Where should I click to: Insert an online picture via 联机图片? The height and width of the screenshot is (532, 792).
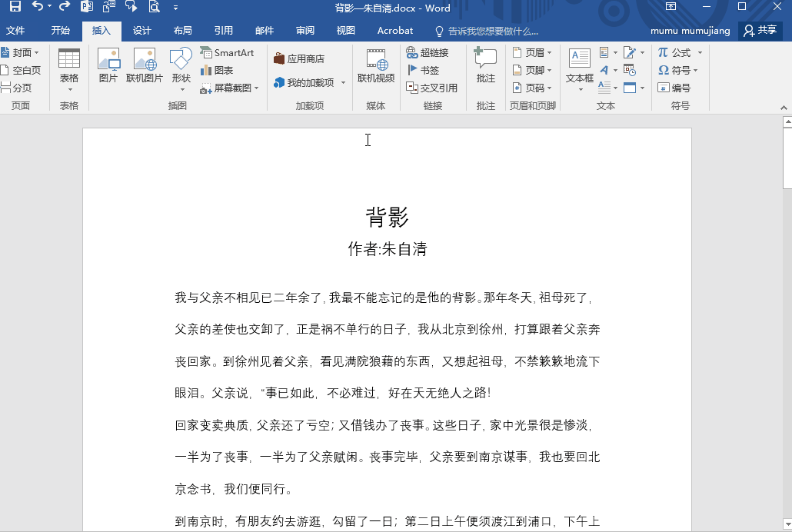point(145,65)
